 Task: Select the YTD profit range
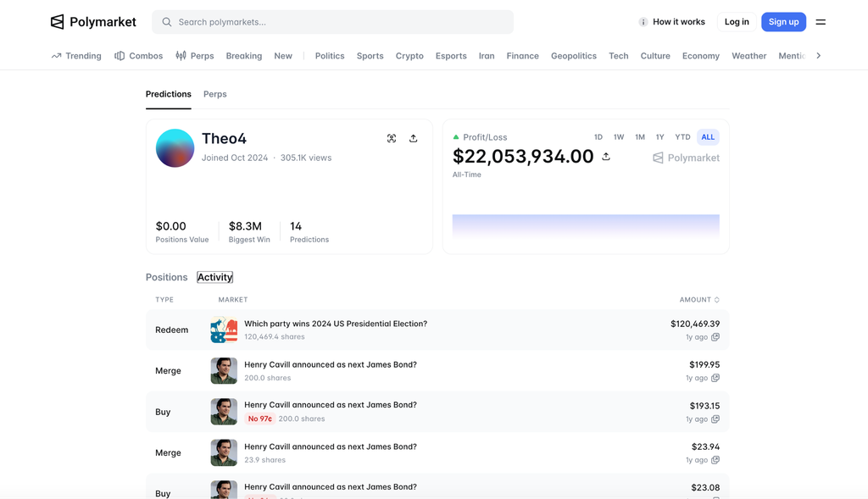tap(682, 137)
